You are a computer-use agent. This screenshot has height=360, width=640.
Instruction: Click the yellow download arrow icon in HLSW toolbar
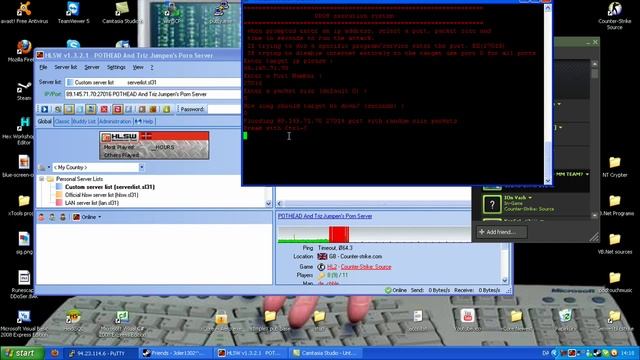pyautogui.click(x=167, y=109)
